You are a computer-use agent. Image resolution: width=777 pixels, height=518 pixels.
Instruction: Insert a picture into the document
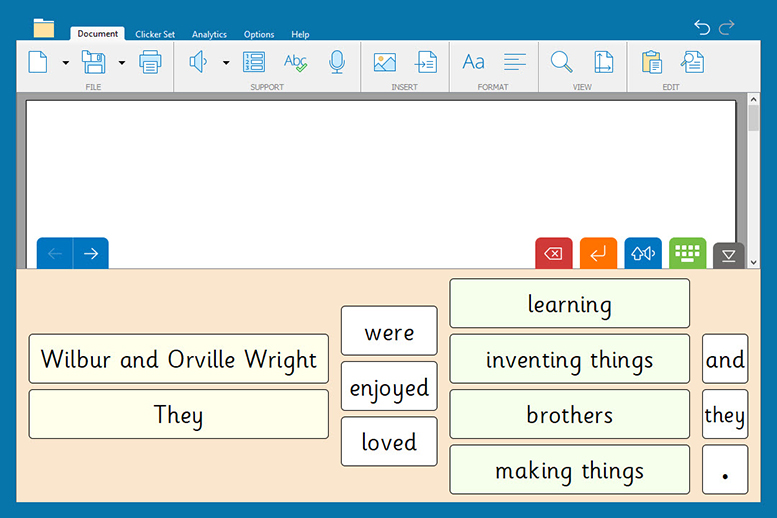(384, 63)
